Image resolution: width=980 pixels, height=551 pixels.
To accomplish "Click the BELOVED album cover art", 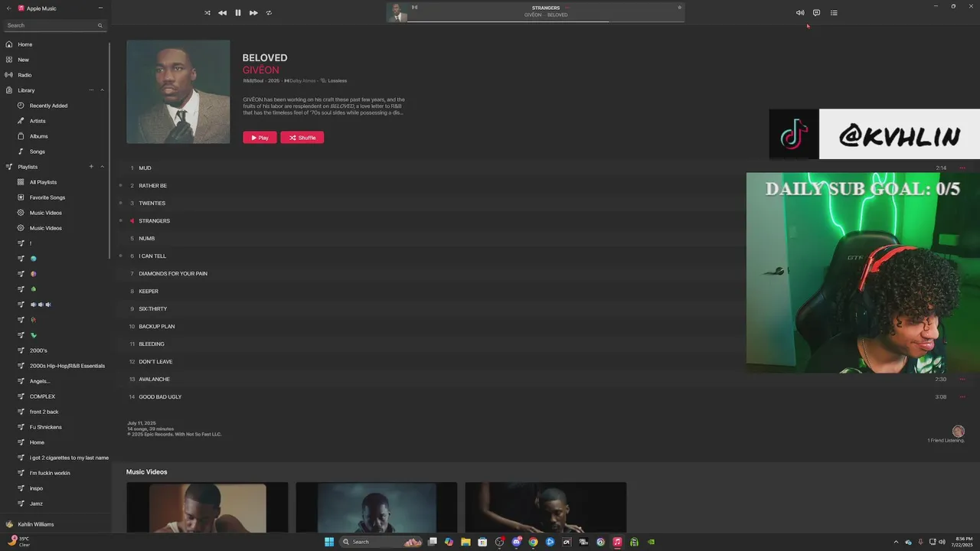I will (x=178, y=92).
